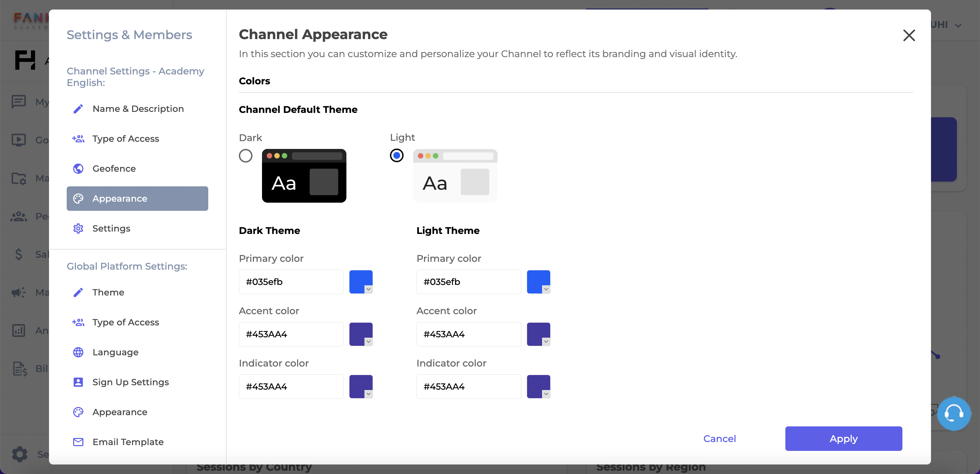Click the Cancel button to discard changes
The width and height of the screenshot is (980, 474).
pyautogui.click(x=719, y=438)
